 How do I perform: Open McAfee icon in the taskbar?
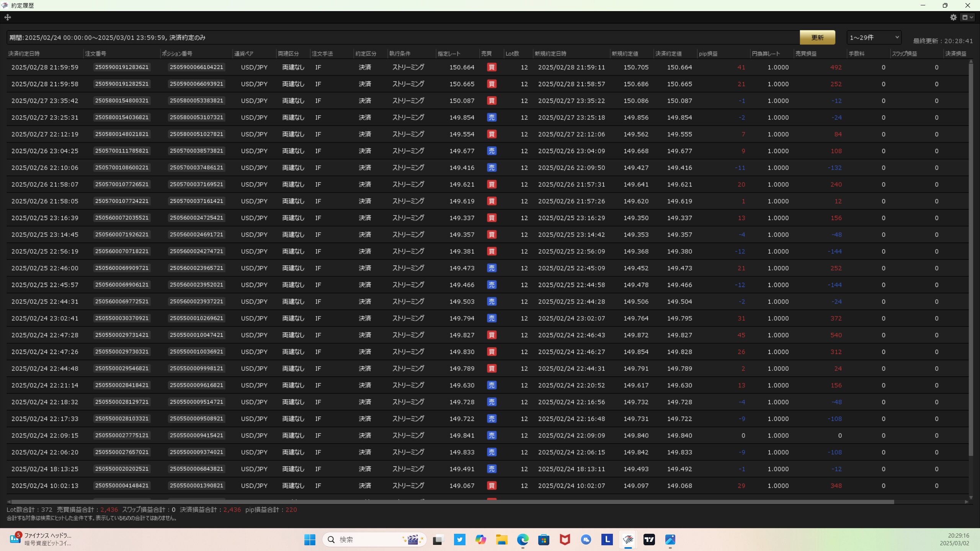coord(565,540)
